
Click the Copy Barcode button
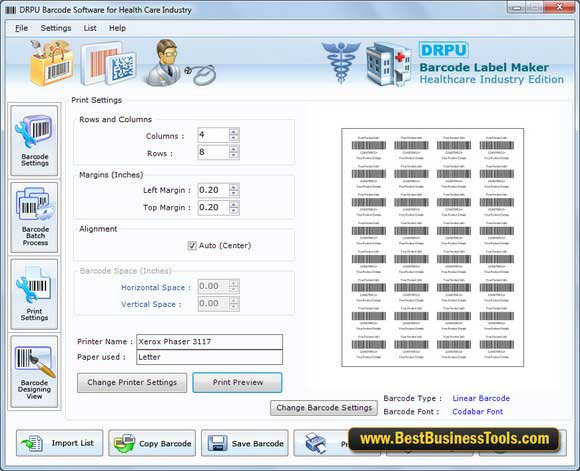click(x=152, y=443)
